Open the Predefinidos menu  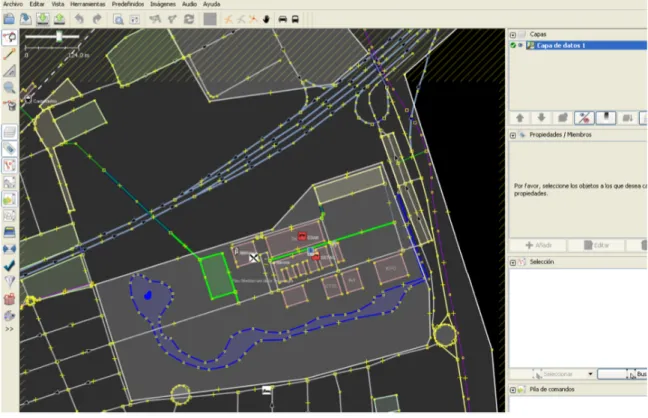[x=128, y=4]
